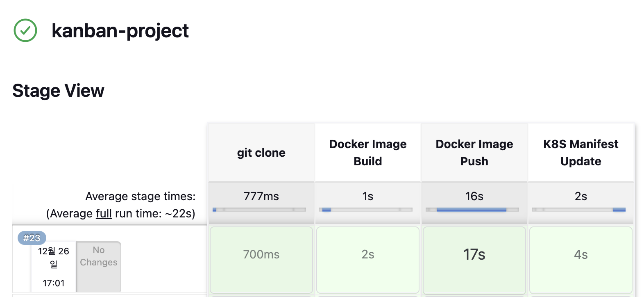
Task: Click the Docker Image Build column header
Action: pyautogui.click(x=368, y=153)
